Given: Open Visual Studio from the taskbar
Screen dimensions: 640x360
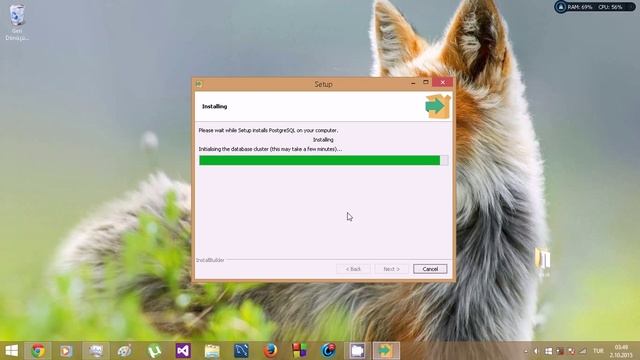Looking at the screenshot, I should point(183,351).
